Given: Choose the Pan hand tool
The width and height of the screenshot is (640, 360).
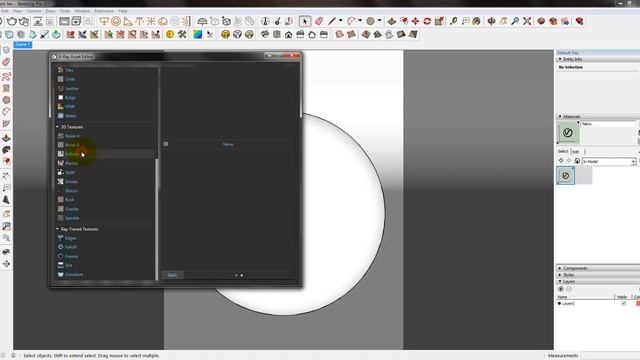Looking at the screenshot, I should [503, 21].
